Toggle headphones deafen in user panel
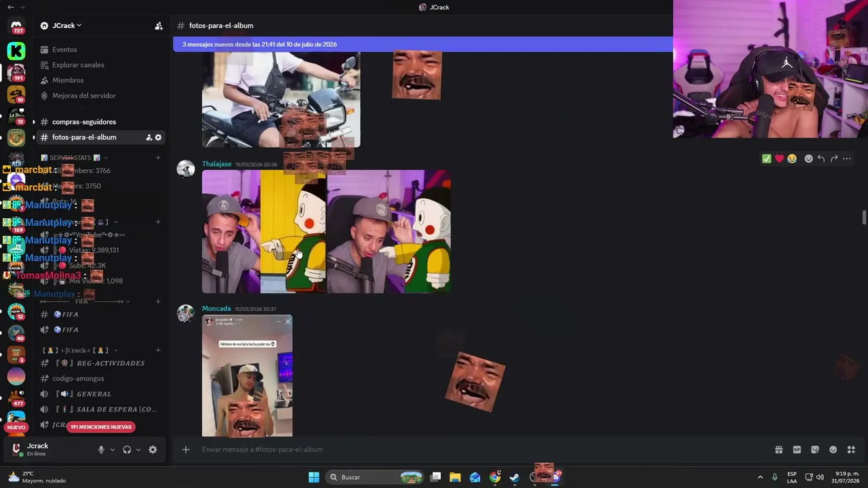The width and height of the screenshot is (868, 488). point(127,449)
